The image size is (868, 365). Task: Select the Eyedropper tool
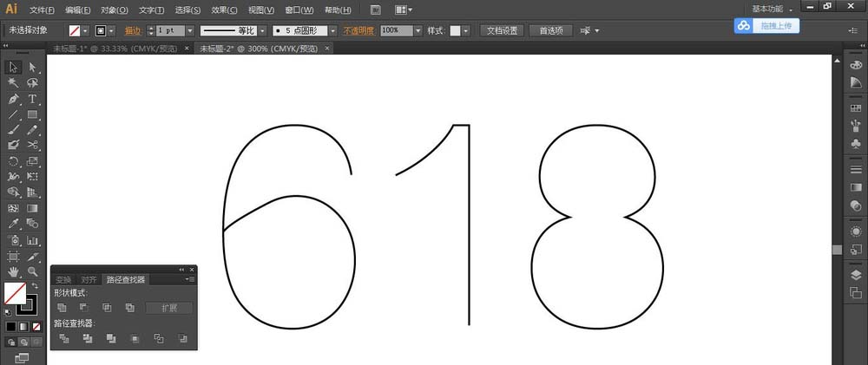13,224
